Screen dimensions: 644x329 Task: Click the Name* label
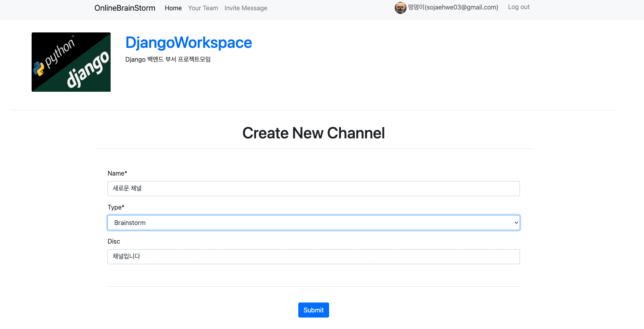117,173
